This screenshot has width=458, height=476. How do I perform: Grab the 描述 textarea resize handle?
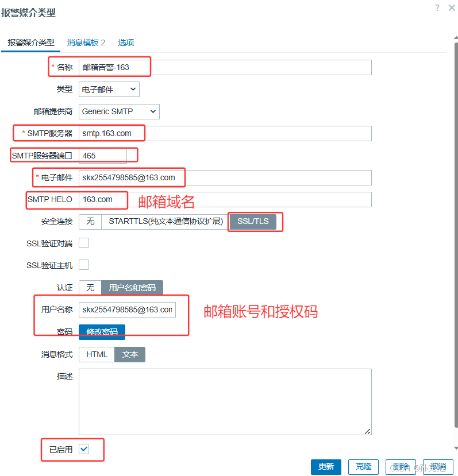367,431
